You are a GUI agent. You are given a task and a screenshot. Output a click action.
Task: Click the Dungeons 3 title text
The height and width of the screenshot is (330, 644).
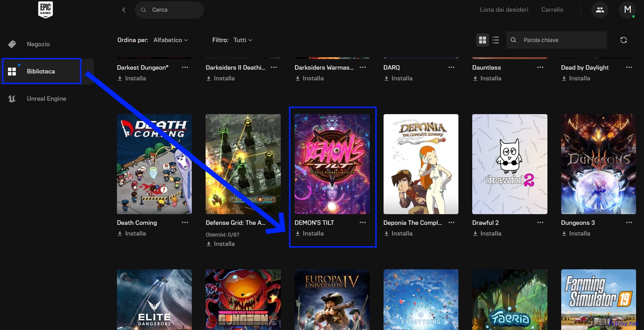[578, 223]
